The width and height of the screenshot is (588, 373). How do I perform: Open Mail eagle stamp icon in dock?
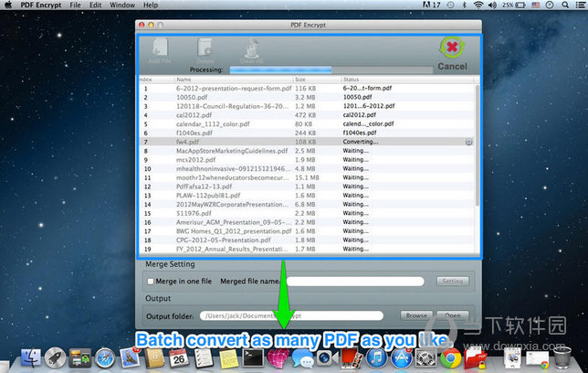pyautogui.click(x=130, y=357)
